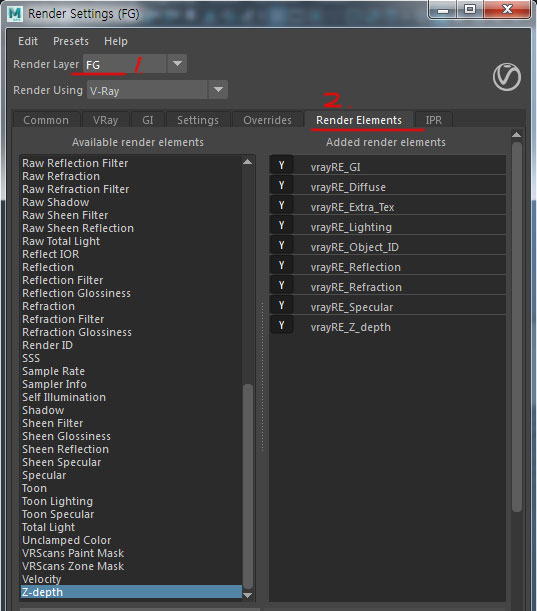
Task: Click the Maya app icon in title bar
Action: [15, 14]
